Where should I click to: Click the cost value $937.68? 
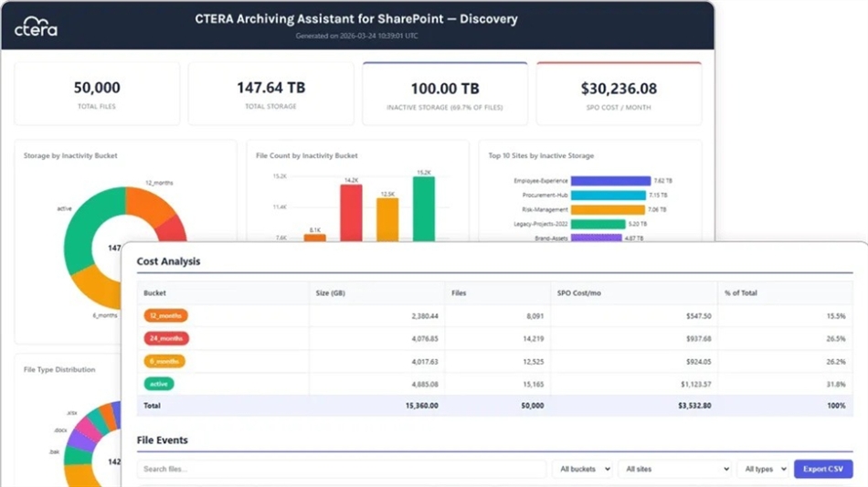click(699, 339)
